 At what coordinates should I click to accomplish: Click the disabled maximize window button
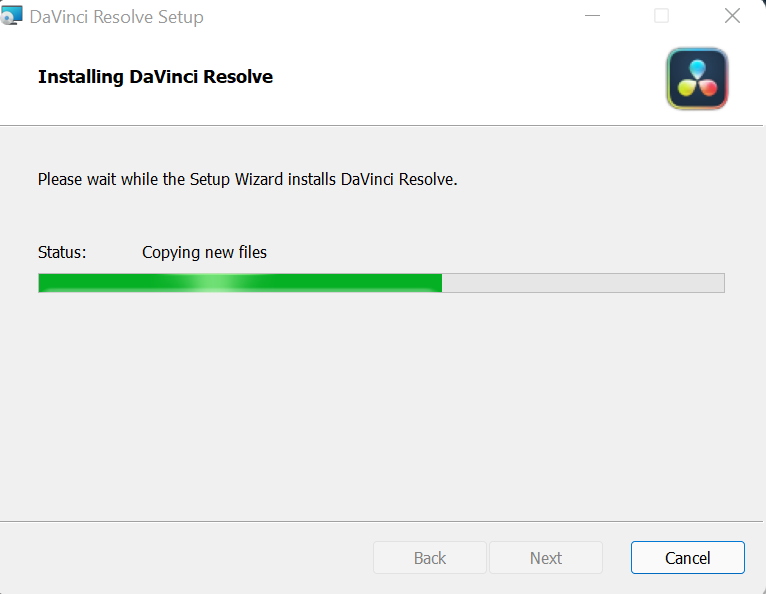pyautogui.click(x=661, y=16)
